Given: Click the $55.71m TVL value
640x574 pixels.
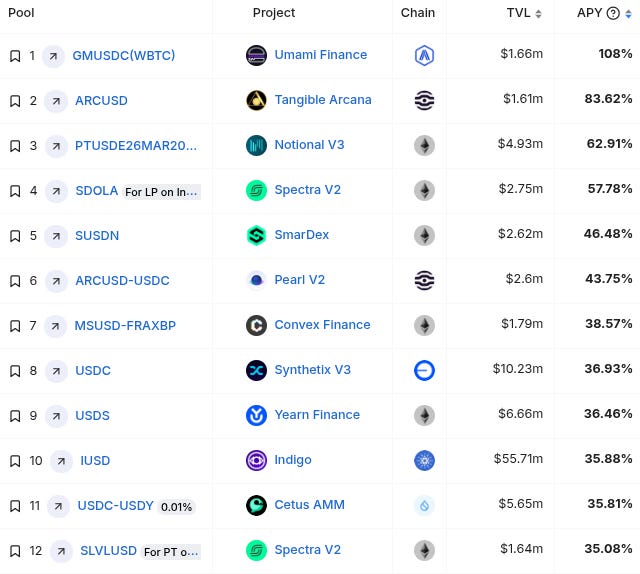Looking at the screenshot, I should tap(518, 459).
